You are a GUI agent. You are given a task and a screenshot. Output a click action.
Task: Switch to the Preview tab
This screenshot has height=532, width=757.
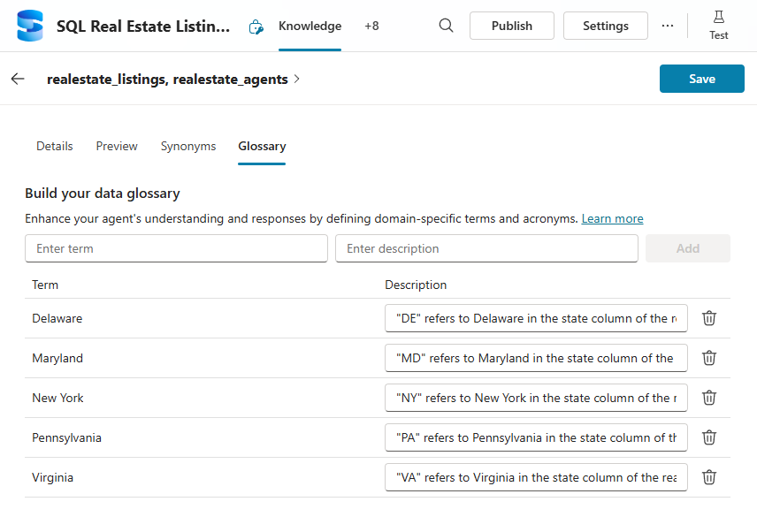[x=117, y=146]
